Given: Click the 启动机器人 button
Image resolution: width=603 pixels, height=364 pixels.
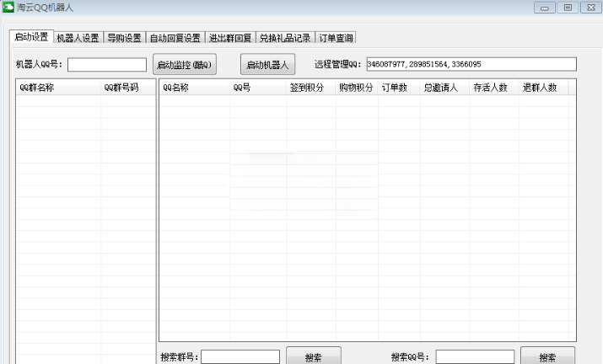Looking at the screenshot, I should tap(267, 64).
